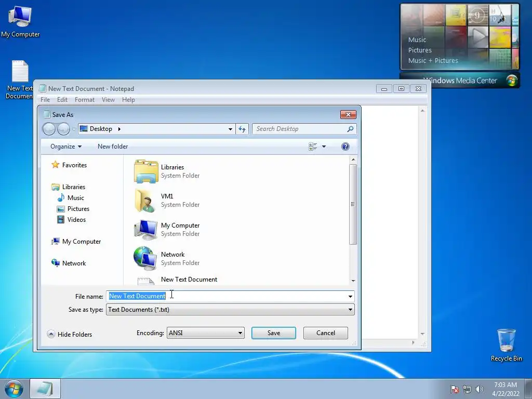532x399 pixels.
Task: Click file list vertical scrollbar thumb
Action: coord(353,204)
